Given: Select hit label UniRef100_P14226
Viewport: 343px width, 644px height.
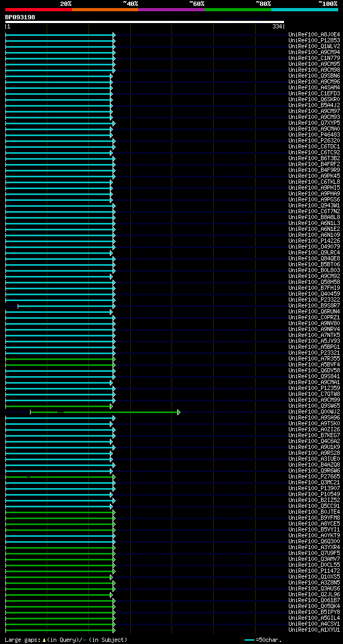Looking at the screenshot, I should point(314,241).
